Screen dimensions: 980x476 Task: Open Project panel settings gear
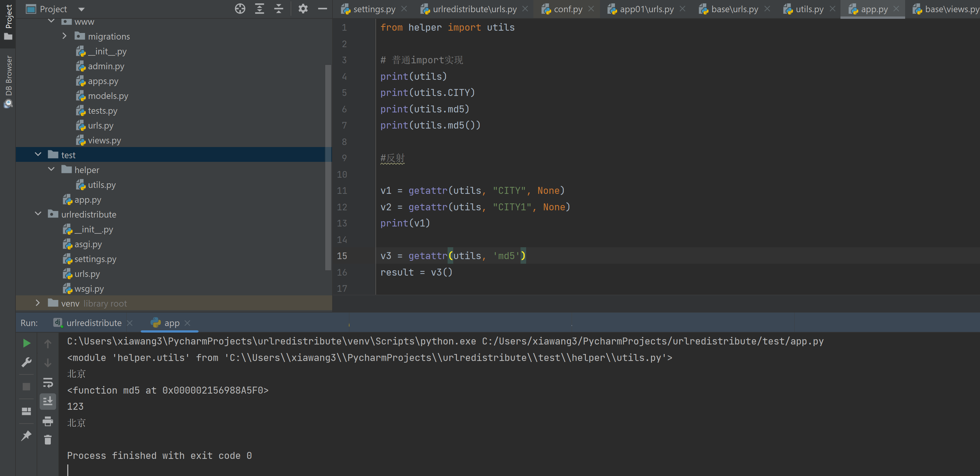pos(303,9)
